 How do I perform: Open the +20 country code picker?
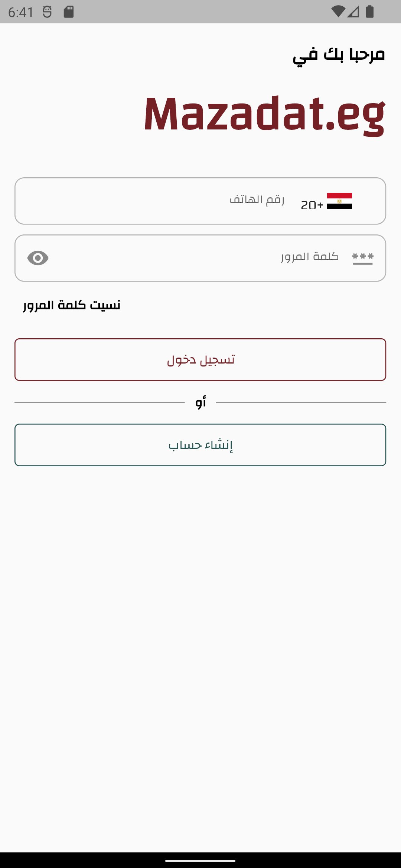[312, 205]
